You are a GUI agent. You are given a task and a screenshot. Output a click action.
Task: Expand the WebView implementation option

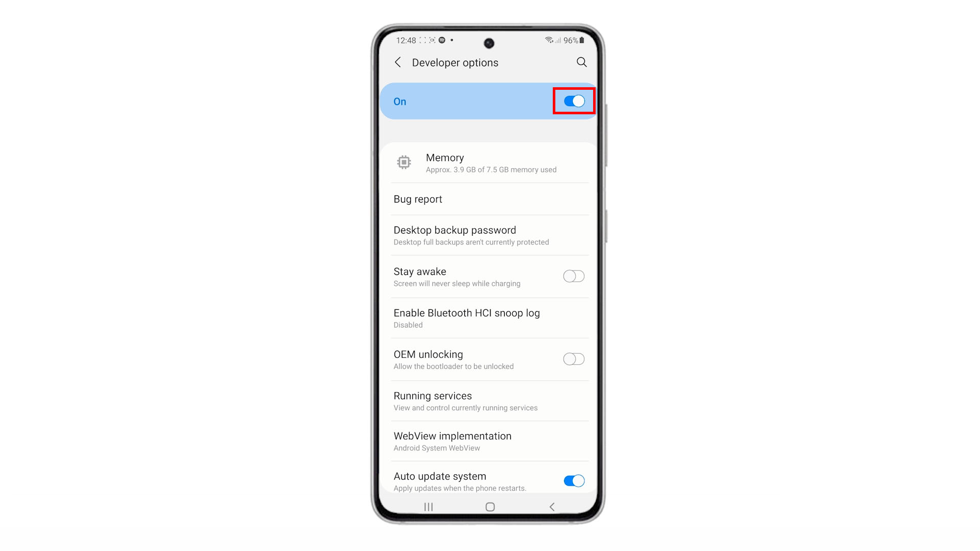(x=489, y=441)
